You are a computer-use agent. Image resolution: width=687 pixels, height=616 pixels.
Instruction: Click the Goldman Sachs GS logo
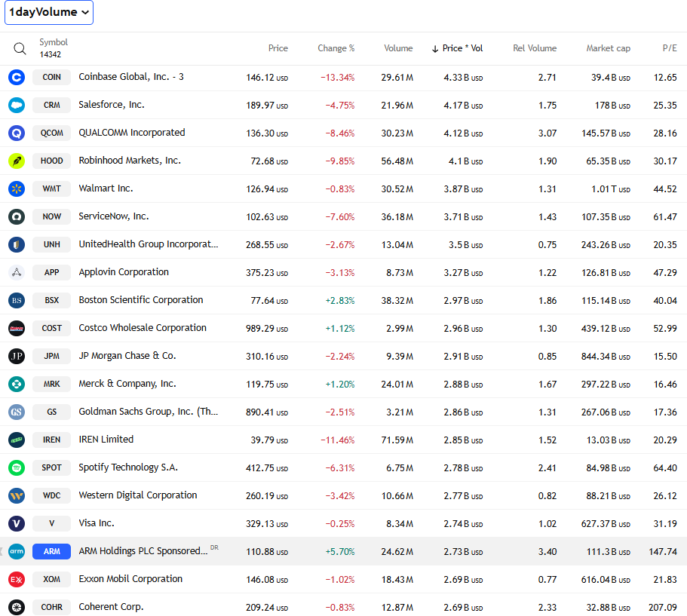point(17,412)
